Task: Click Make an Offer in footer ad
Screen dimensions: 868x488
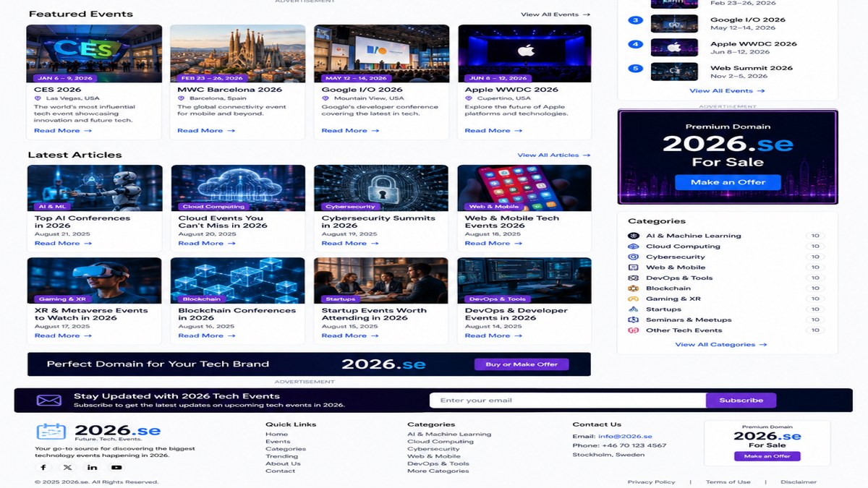Action: click(767, 456)
